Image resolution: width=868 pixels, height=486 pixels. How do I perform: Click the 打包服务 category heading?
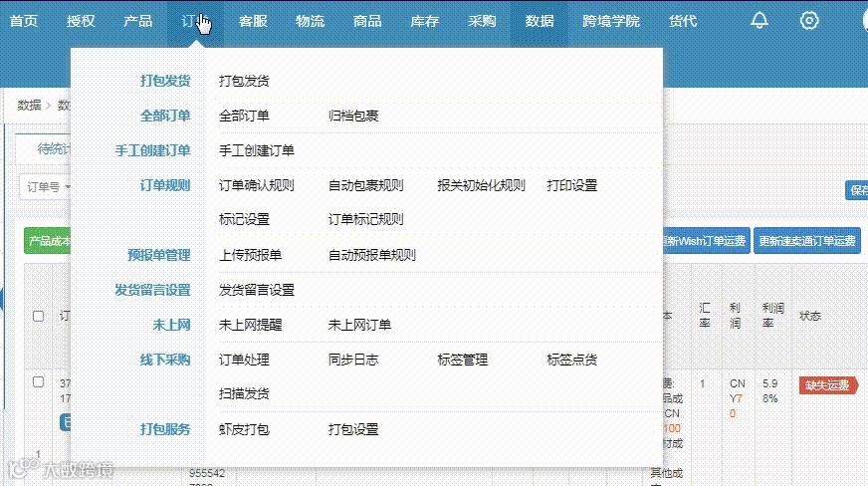point(165,429)
